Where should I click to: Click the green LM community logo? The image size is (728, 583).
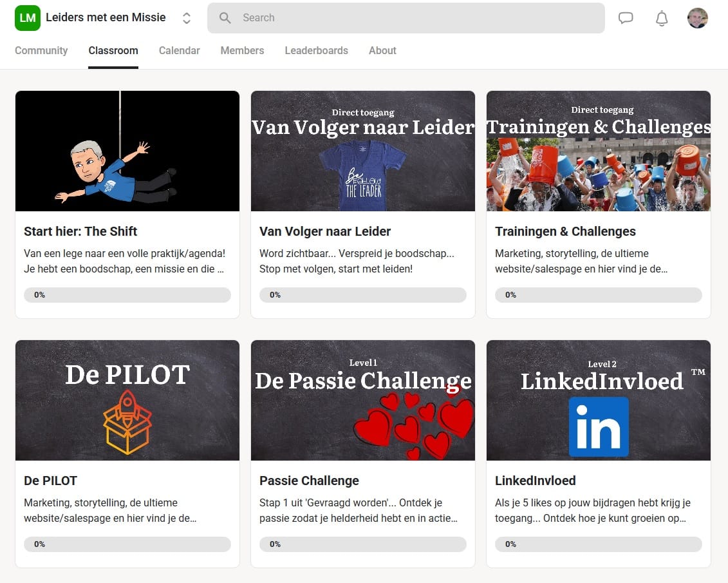tap(28, 18)
